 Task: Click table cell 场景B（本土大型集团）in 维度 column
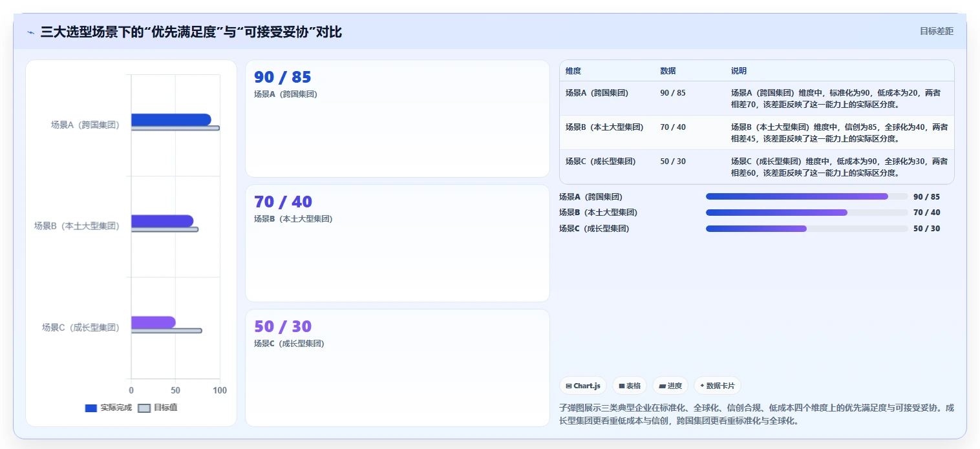(x=604, y=127)
